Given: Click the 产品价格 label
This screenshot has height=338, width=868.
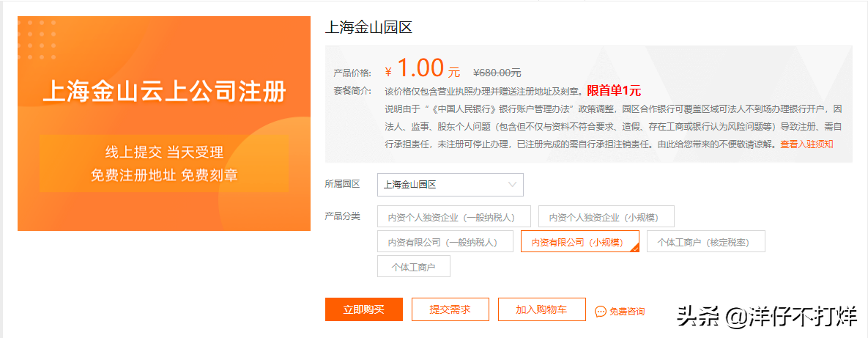Looking at the screenshot, I should [352, 73].
